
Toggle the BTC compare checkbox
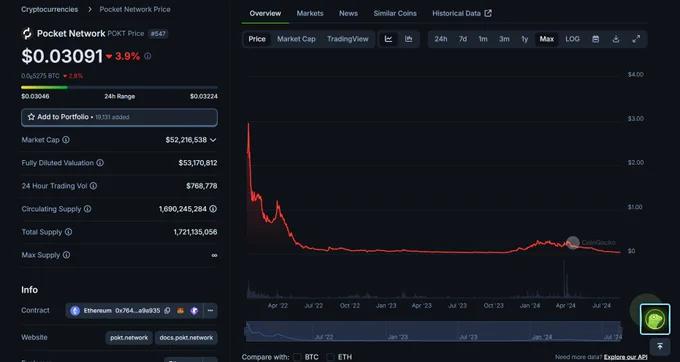point(298,357)
